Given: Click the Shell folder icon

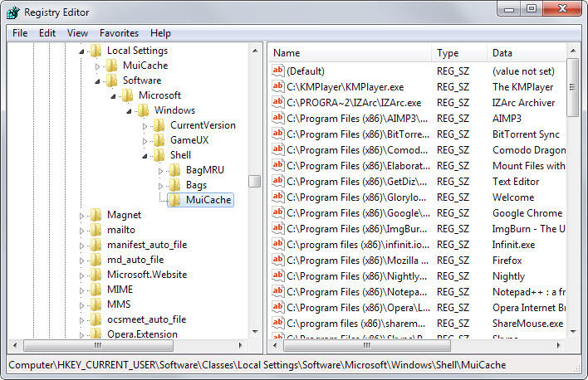Looking at the screenshot, I should coord(159,155).
